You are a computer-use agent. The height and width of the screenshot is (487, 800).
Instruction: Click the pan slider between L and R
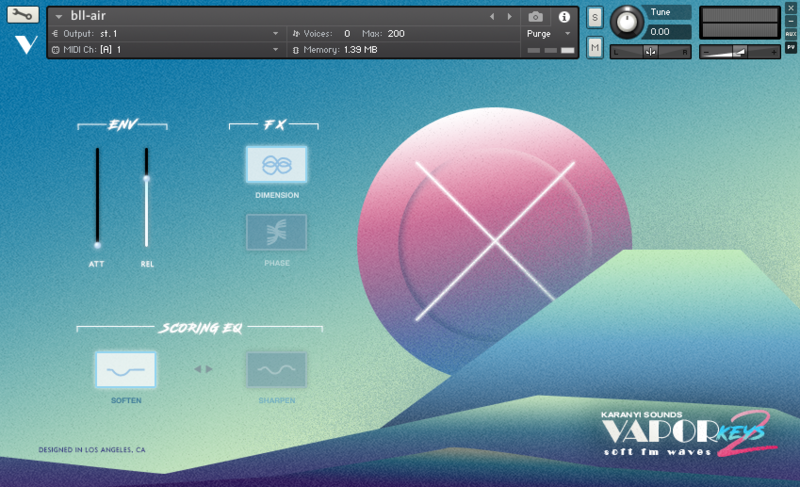click(651, 52)
